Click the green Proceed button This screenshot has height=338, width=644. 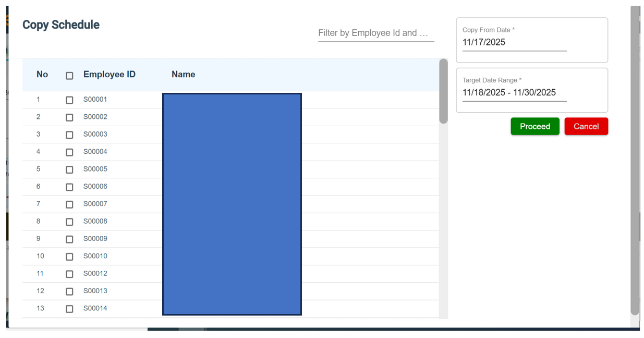pyautogui.click(x=534, y=126)
